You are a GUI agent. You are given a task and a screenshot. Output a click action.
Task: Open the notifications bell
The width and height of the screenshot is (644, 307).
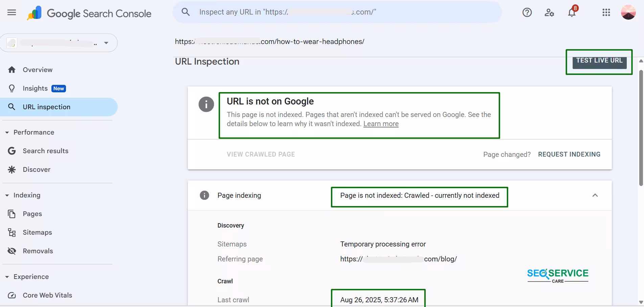pos(572,12)
